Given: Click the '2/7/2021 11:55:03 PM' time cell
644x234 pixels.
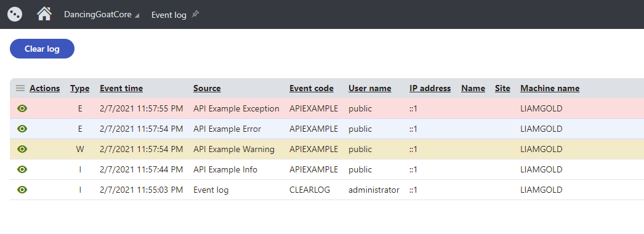Looking at the screenshot, I should point(141,190).
